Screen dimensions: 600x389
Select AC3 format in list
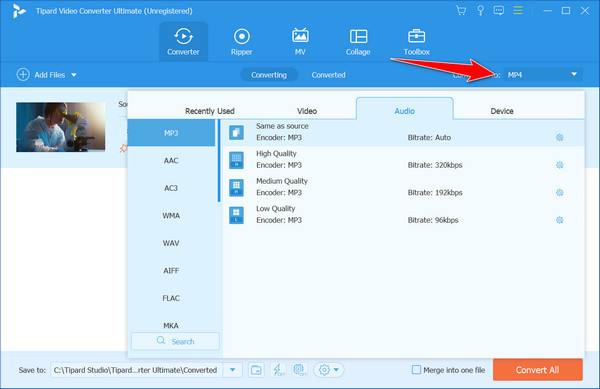coord(171,188)
